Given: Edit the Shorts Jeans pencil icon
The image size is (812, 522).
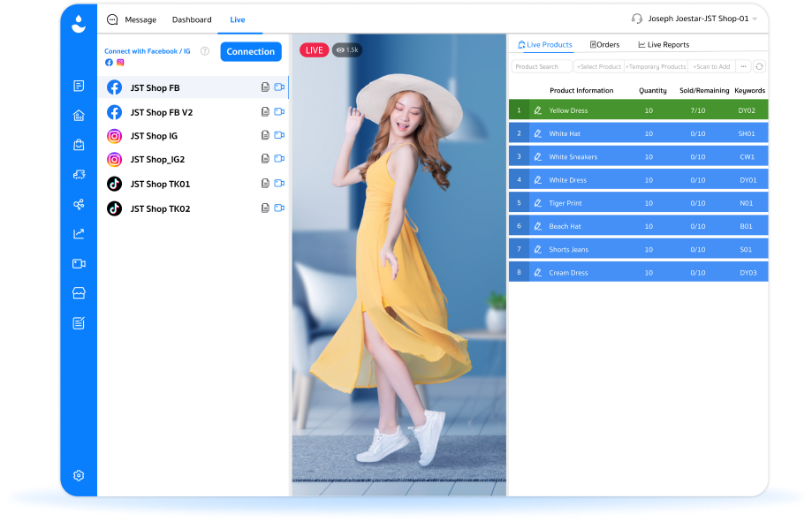Looking at the screenshot, I should click(538, 250).
